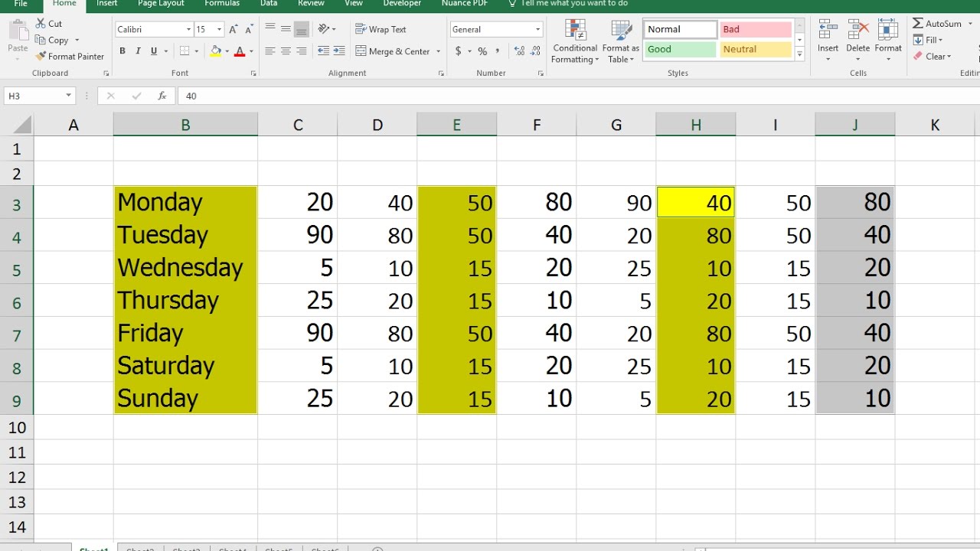Click the Conditional Formatting icon

[x=575, y=31]
